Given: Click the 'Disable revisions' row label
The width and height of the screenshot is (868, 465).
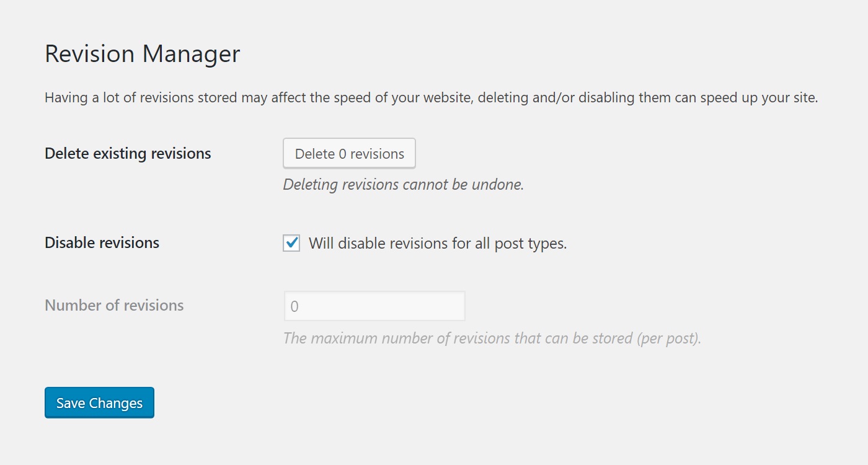Looking at the screenshot, I should [102, 243].
